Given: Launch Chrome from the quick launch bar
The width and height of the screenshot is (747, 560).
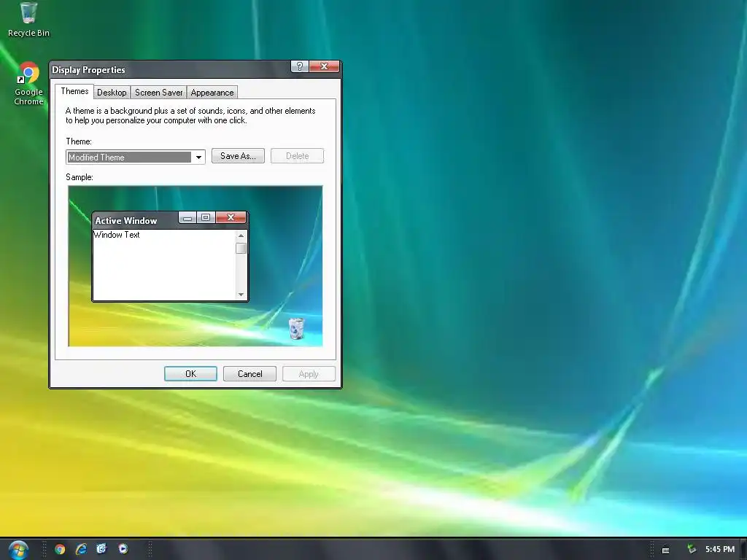Looking at the screenshot, I should [60, 549].
